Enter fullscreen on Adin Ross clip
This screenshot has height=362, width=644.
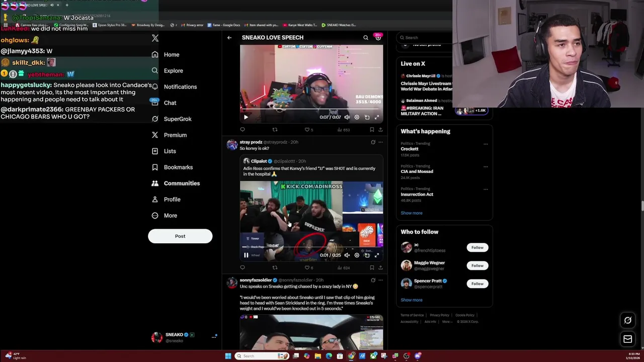coord(377,255)
